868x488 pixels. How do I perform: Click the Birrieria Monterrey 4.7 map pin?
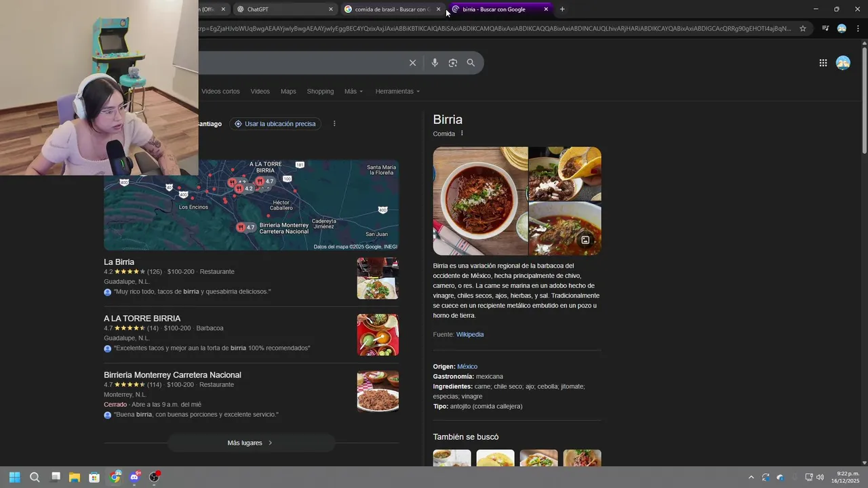[x=245, y=228]
